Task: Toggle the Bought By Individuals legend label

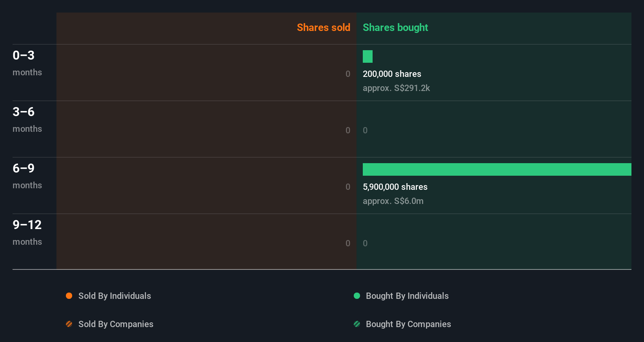Action: click(x=407, y=296)
